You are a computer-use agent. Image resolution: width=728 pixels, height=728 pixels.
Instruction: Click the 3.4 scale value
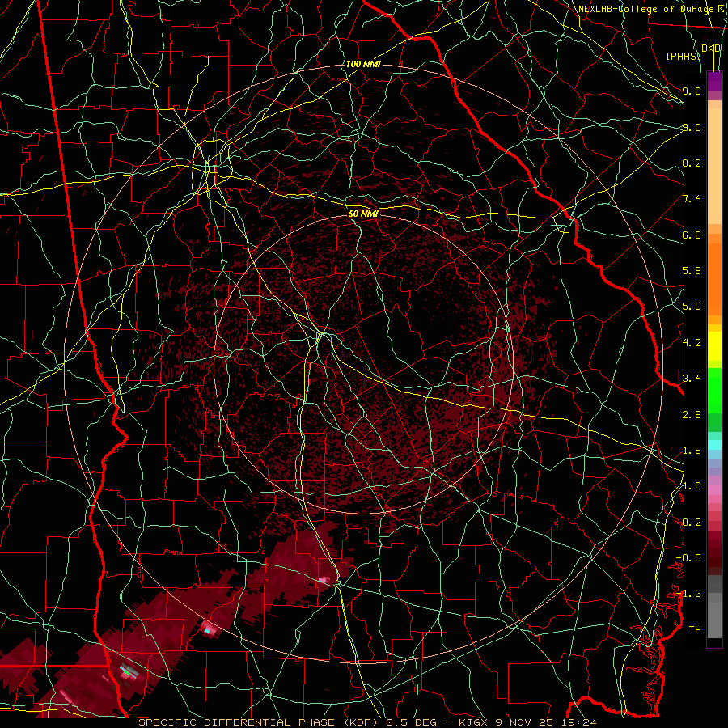coord(692,379)
